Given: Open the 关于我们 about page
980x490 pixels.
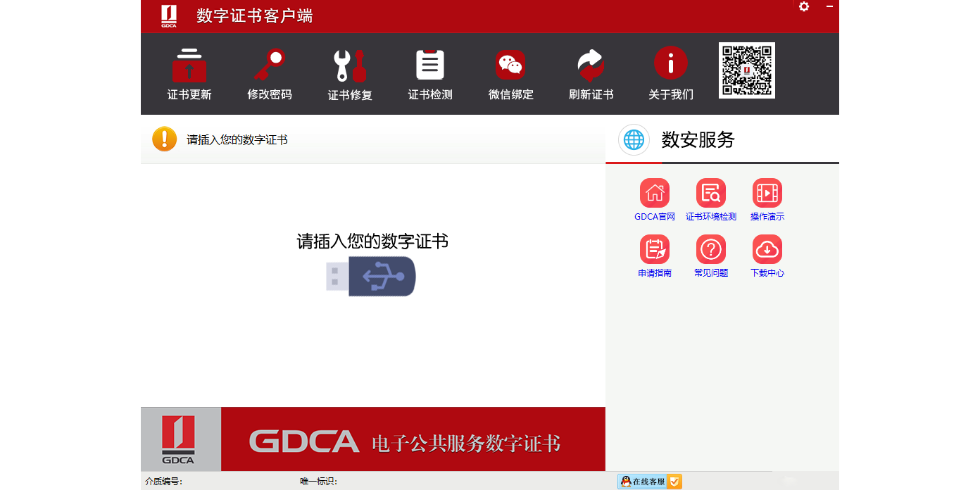Looking at the screenshot, I should [x=671, y=74].
